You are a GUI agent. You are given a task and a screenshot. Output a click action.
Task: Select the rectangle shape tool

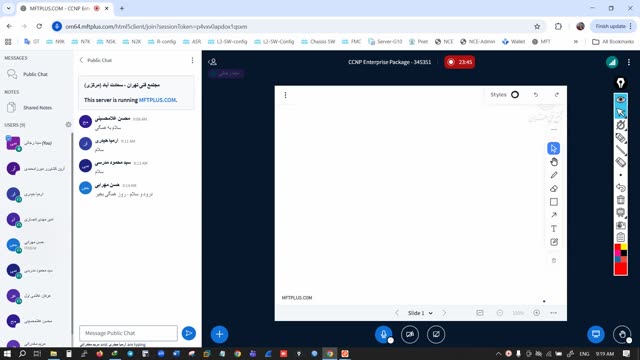[553, 202]
